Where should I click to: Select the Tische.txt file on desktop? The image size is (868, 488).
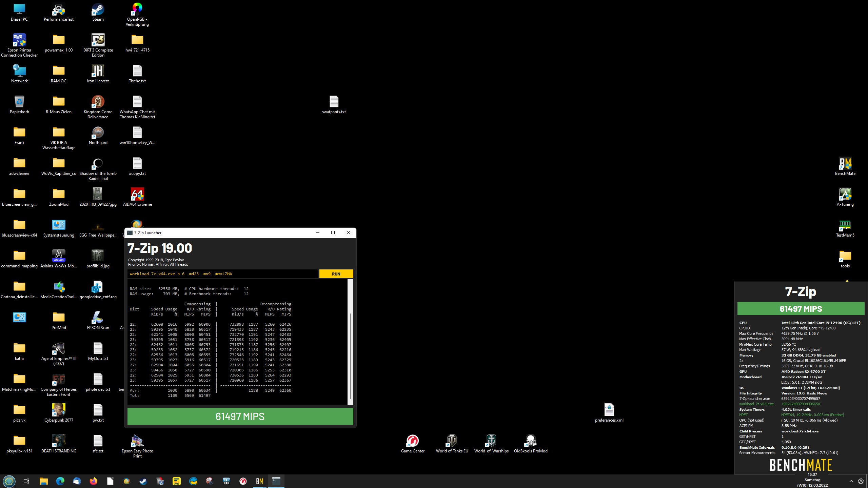coord(137,74)
